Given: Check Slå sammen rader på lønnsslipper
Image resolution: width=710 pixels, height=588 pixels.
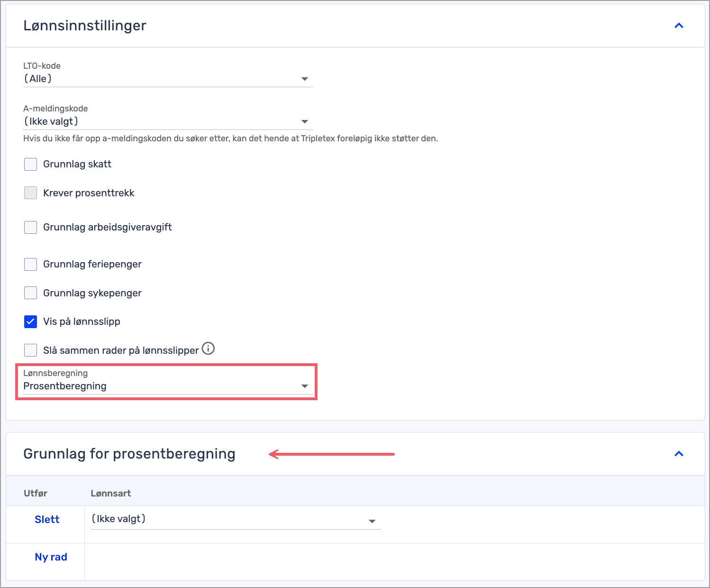Looking at the screenshot, I should pyautogui.click(x=30, y=350).
